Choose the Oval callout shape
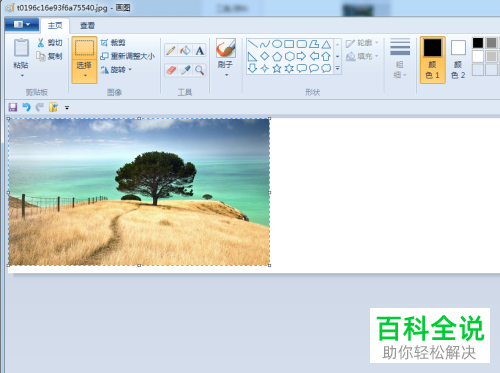This screenshot has width=500, height=373. click(314, 68)
